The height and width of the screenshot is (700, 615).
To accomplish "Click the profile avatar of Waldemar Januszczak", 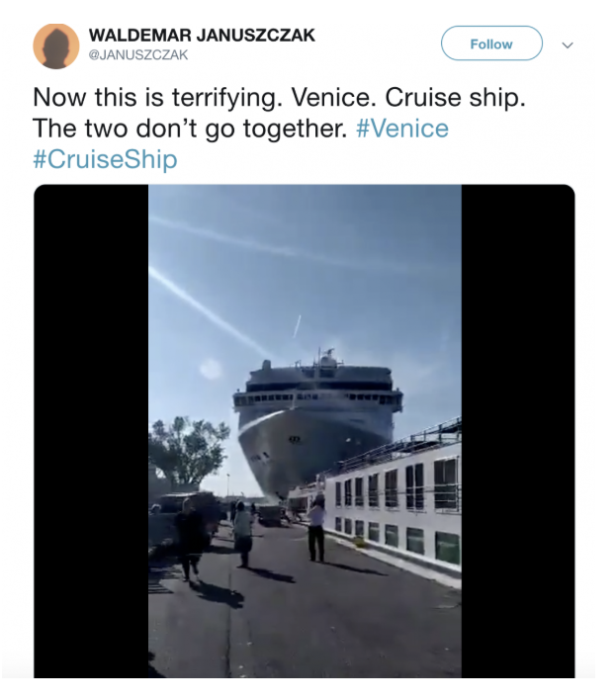I will [x=56, y=45].
